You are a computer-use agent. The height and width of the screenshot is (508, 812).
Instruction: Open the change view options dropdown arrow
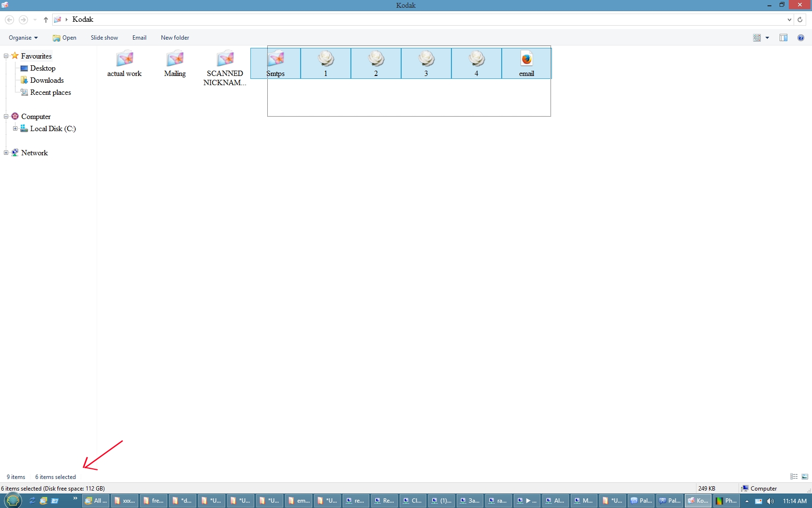tap(767, 38)
